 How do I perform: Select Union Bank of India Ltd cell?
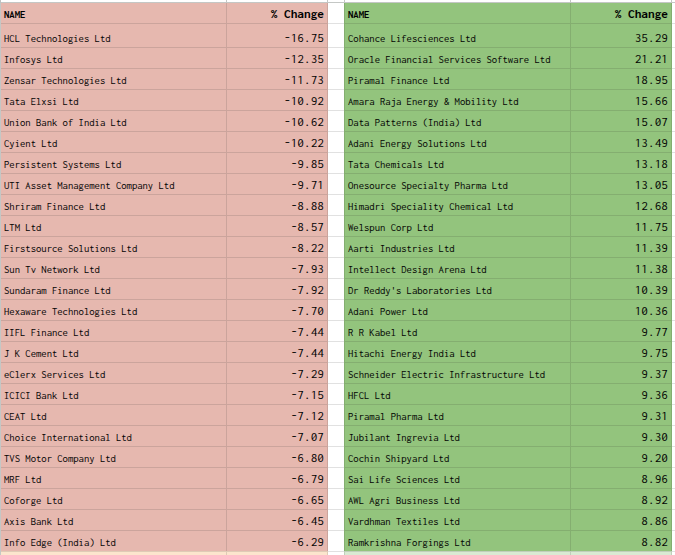click(113, 123)
